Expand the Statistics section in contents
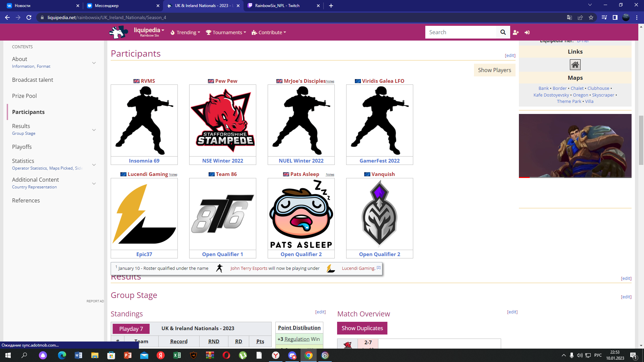 tap(94, 165)
